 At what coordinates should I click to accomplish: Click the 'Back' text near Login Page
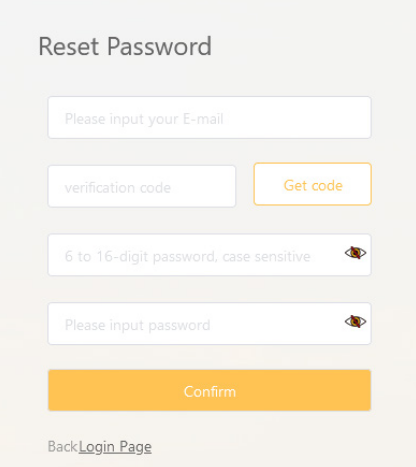[63, 447]
